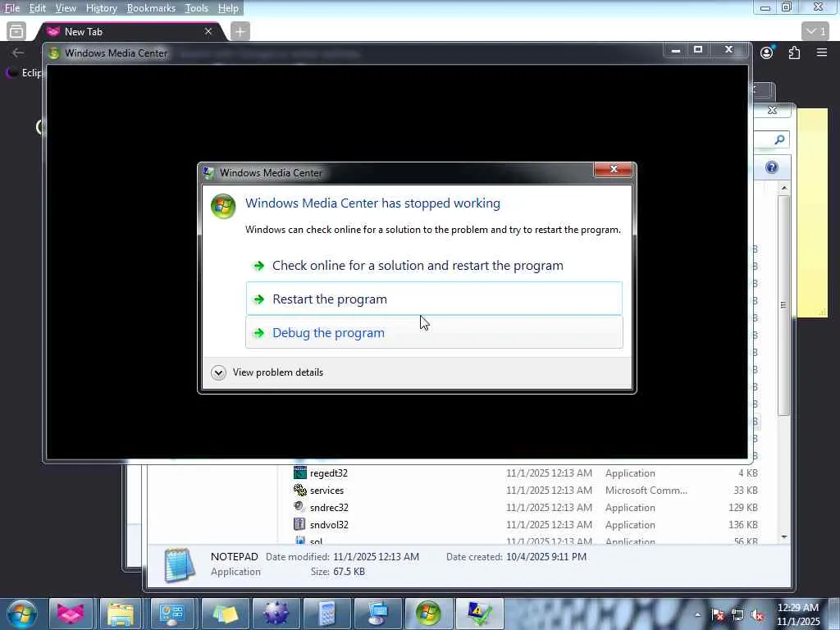Image resolution: width=840 pixels, height=630 pixels.
Task: Select the sndvol32 file in Explorer
Action: (x=329, y=524)
